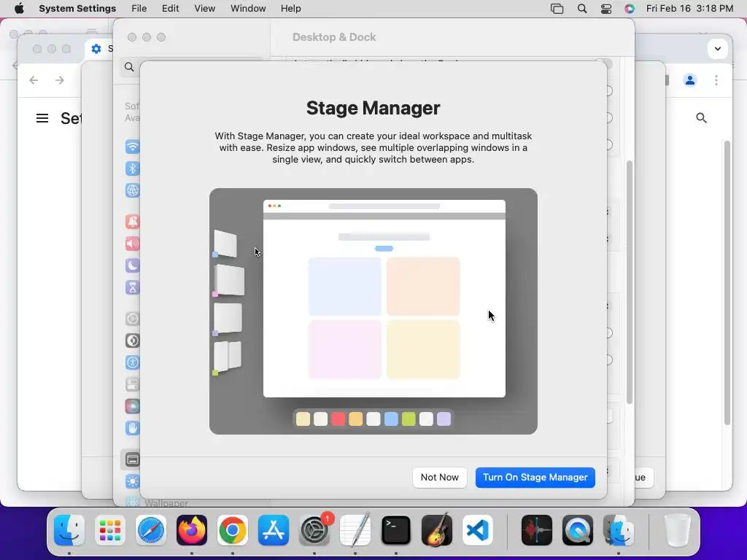Open the File menu
This screenshot has height=560, width=747.
[x=139, y=9]
